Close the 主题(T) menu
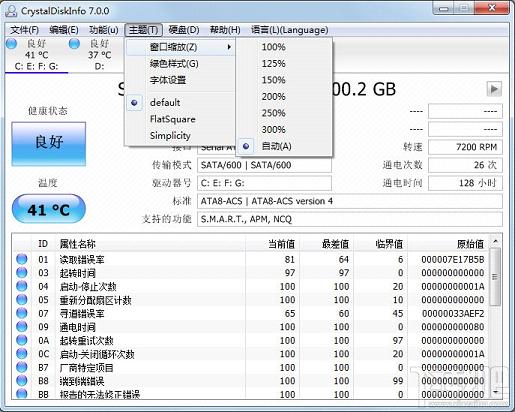515x412 pixels. [143, 30]
